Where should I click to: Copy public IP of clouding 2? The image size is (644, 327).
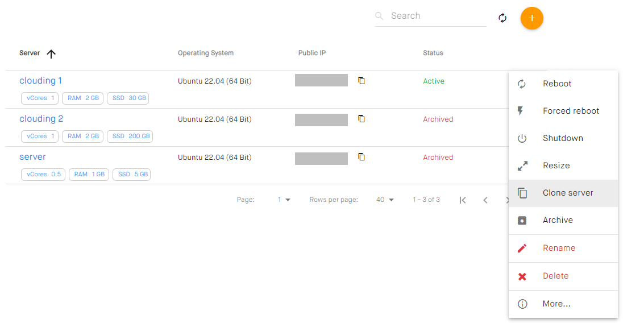coord(362,119)
